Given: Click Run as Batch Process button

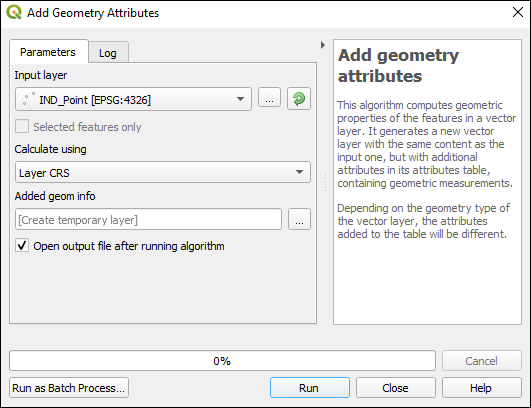Looking at the screenshot, I should pos(69,388).
